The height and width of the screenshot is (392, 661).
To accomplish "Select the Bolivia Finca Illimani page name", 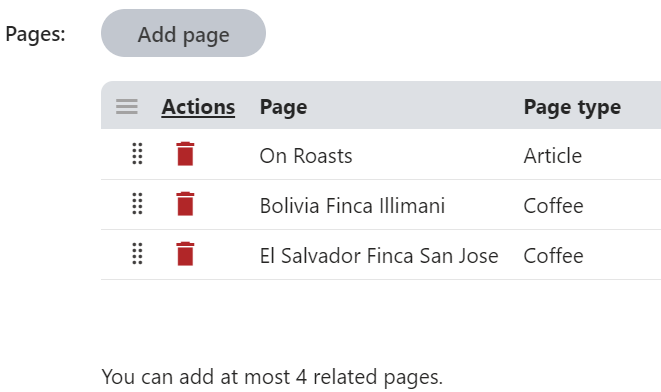I will coord(352,206).
